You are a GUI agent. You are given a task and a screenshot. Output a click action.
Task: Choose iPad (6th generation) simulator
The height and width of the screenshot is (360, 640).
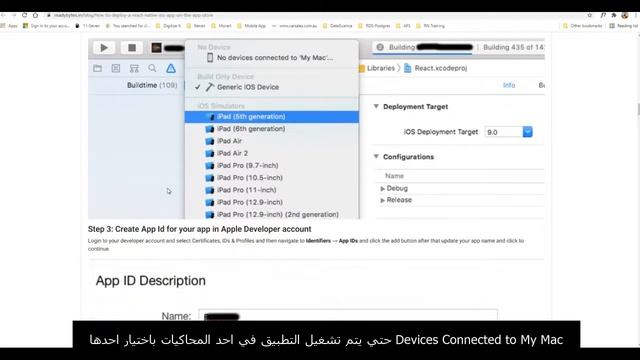pos(271,129)
